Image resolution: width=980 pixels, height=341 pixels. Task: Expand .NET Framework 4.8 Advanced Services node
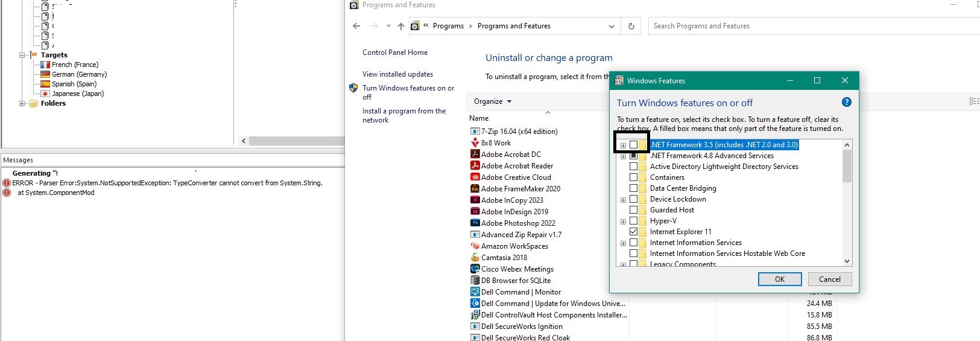(623, 156)
